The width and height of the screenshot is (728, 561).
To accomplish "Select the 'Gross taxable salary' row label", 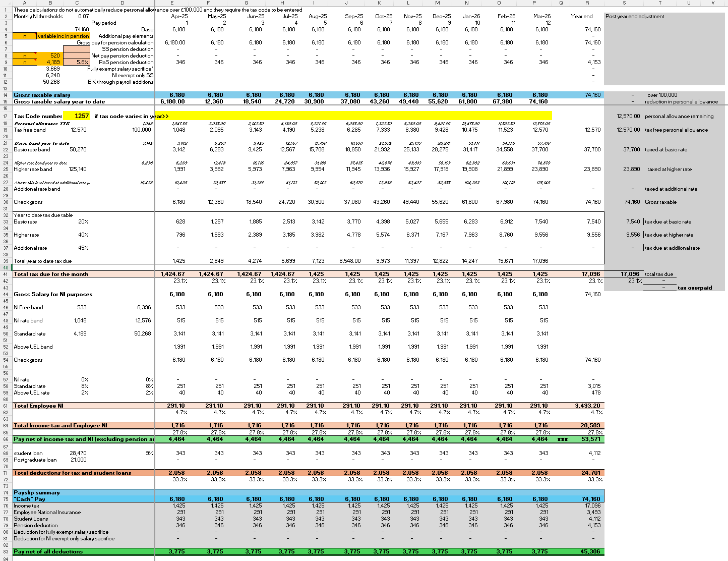I will [42, 95].
